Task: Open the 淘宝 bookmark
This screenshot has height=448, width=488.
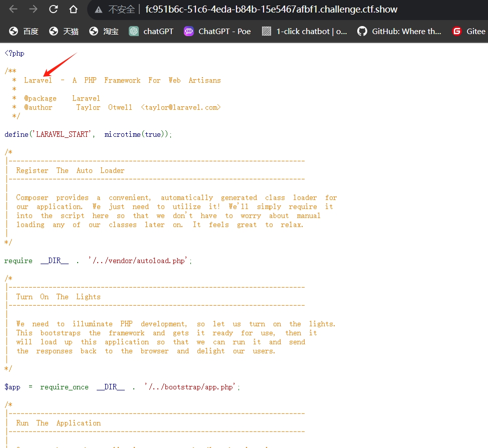Action: (x=104, y=31)
